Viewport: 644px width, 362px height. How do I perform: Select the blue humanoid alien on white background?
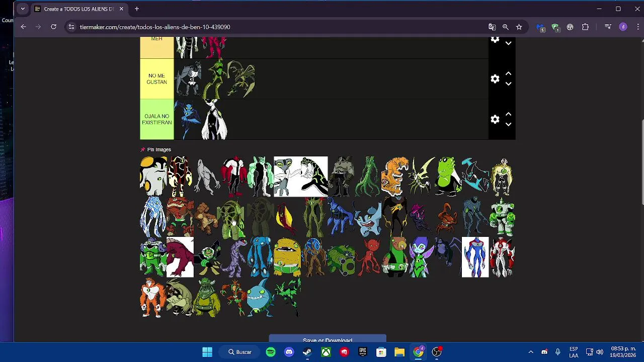point(475,257)
